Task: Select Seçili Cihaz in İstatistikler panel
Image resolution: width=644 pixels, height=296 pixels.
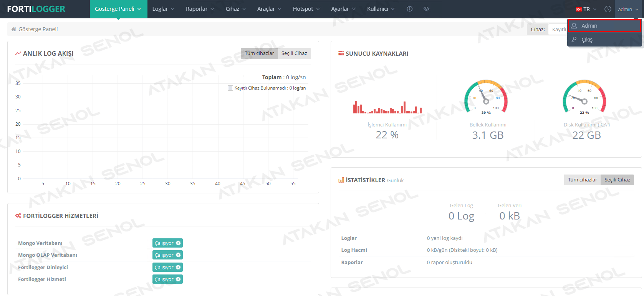Action: click(617, 180)
